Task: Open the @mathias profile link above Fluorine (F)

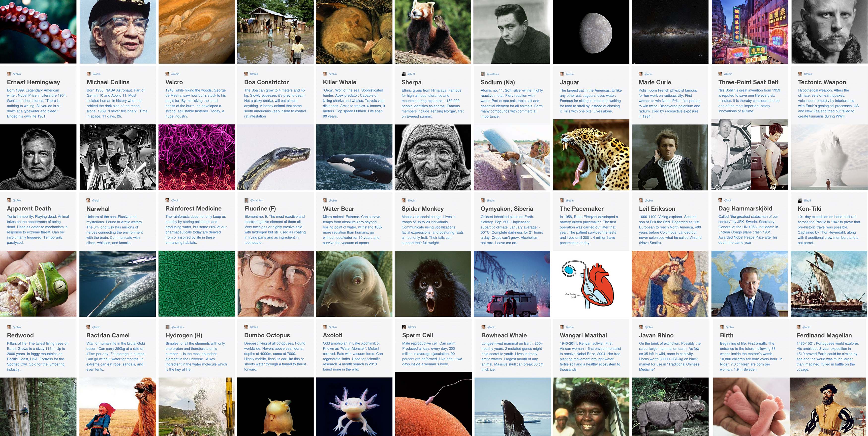Action: click(256, 200)
